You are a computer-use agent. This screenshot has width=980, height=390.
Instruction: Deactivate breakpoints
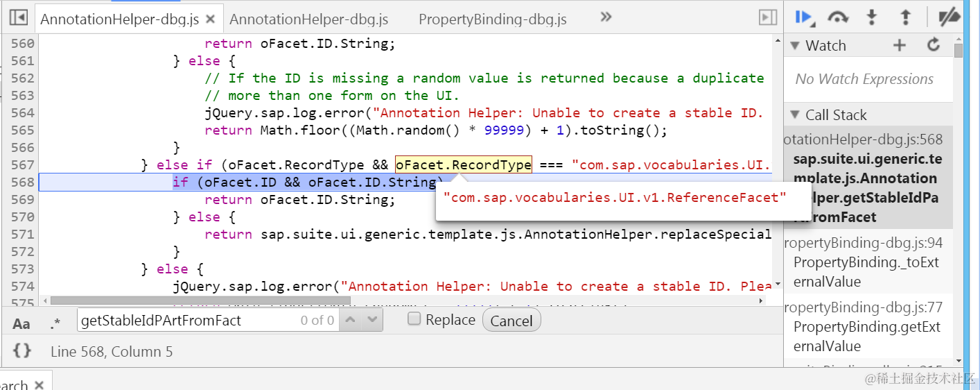949,17
